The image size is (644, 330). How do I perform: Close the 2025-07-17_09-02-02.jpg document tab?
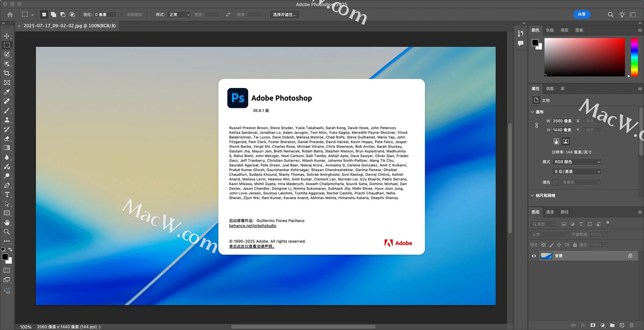coord(19,26)
